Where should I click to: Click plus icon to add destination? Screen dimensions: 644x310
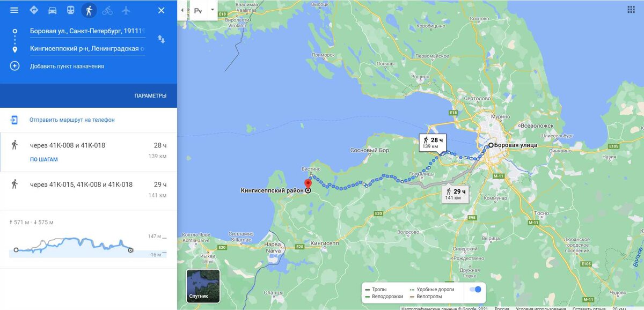click(14, 66)
